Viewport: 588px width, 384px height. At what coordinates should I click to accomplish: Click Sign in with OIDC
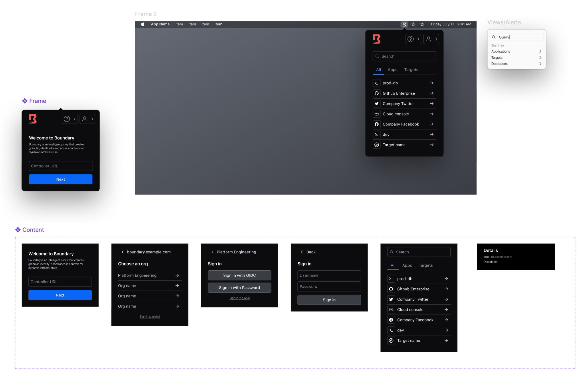click(239, 275)
